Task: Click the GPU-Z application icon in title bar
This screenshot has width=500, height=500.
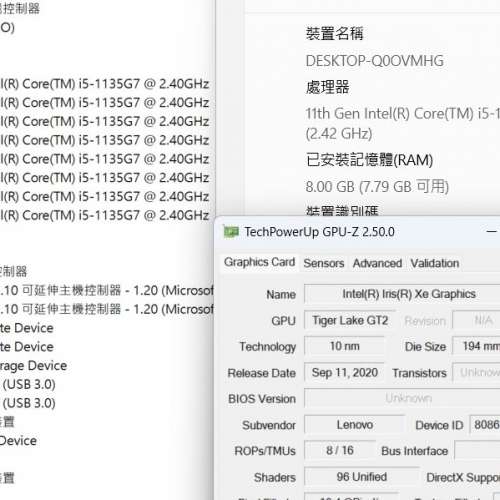Action: tap(231, 232)
